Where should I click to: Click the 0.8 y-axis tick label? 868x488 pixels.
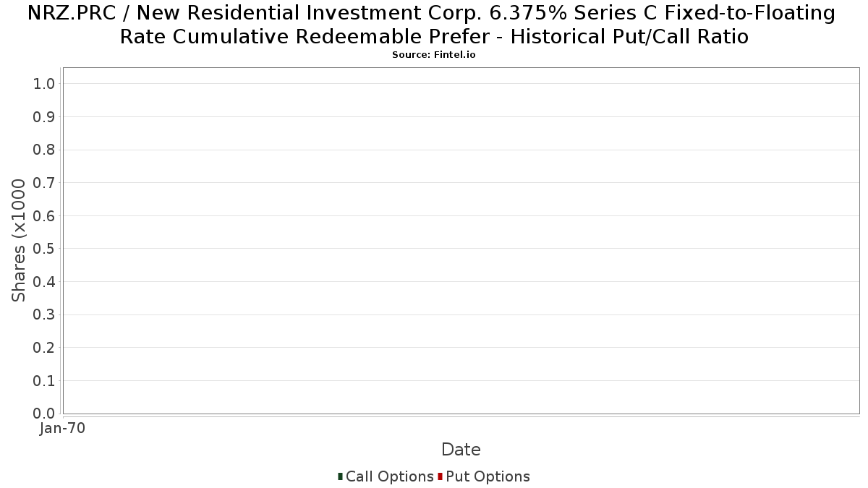pos(44,150)
